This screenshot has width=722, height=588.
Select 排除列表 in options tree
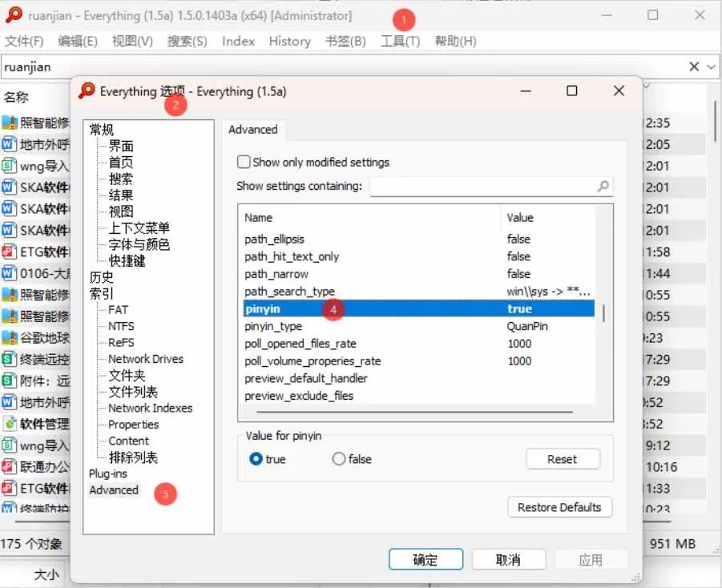pos(133,457)
